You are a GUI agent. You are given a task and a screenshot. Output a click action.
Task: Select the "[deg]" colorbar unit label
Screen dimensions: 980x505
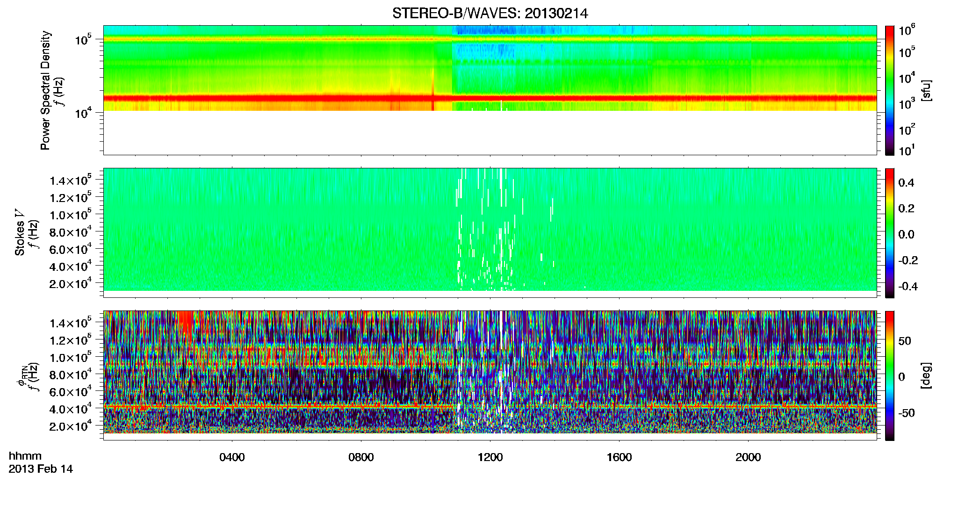click(926, 375)
